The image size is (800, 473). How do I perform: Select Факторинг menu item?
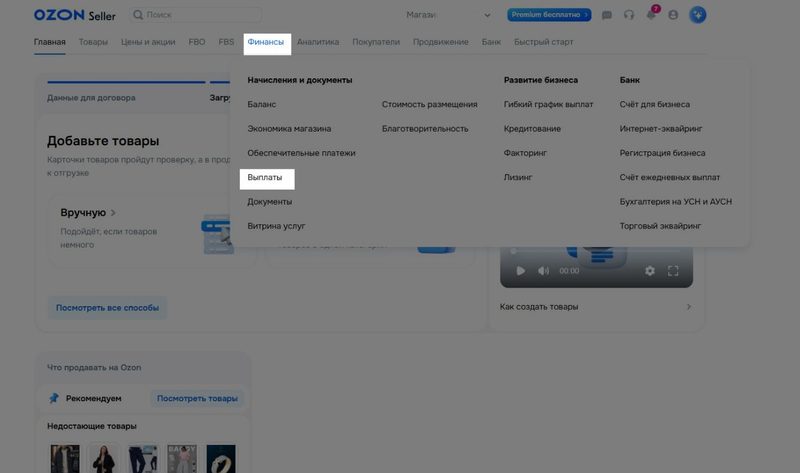pyautogui.click(x=525, y=153)
